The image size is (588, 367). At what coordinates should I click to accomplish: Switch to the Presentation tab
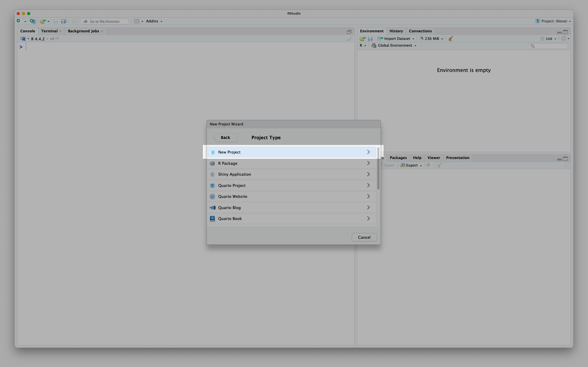458,158
